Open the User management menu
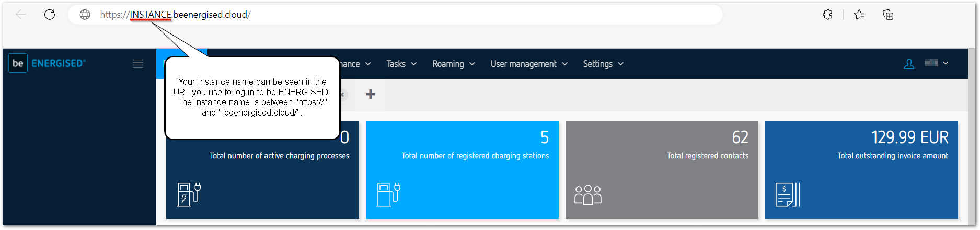Image resolution: width=980 pixels, height=230 pixels. [528, 64]
